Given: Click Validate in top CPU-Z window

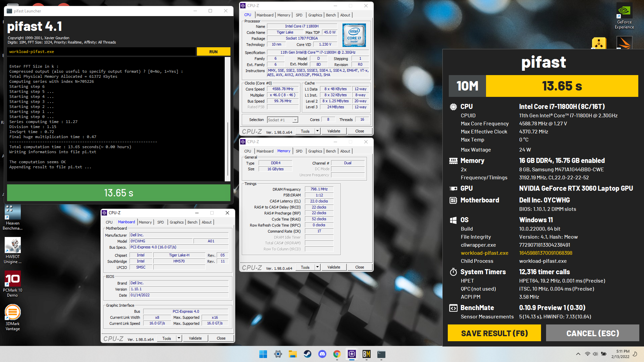Looking at the screenshot, I should point(334,131).
